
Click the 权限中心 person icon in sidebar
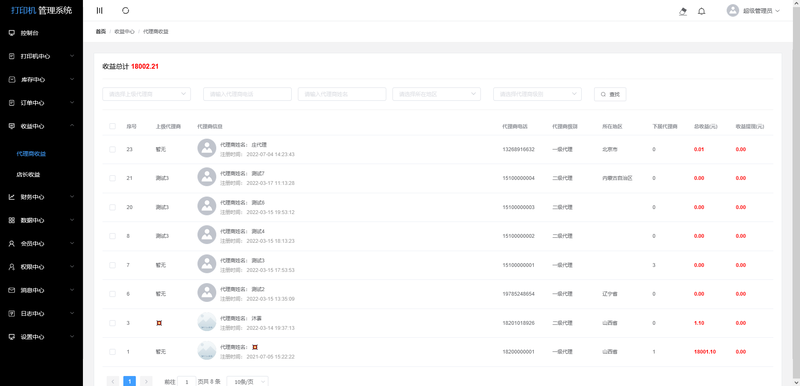click(x=12, y=267)
